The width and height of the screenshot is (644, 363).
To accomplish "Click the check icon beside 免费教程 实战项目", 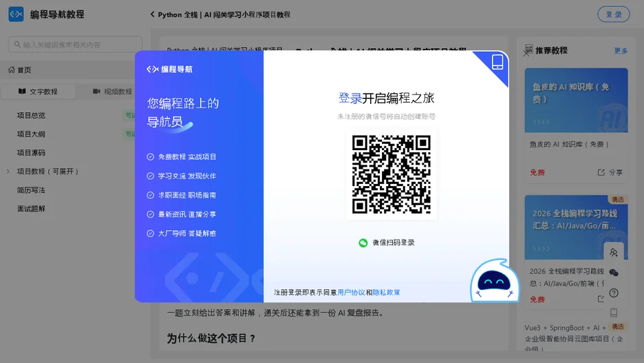I will [x=150, y=156].
